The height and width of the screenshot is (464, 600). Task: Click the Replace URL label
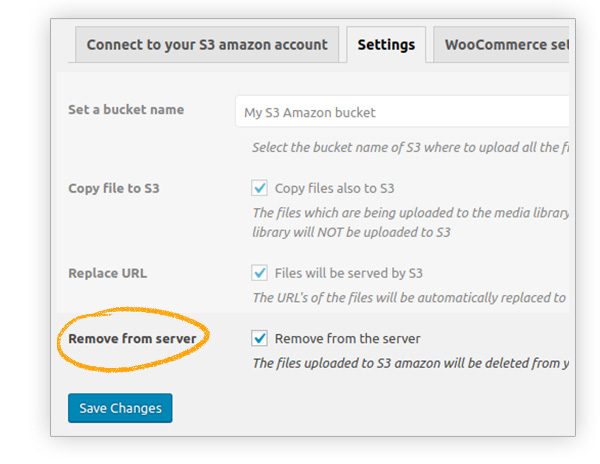(108, 273)
